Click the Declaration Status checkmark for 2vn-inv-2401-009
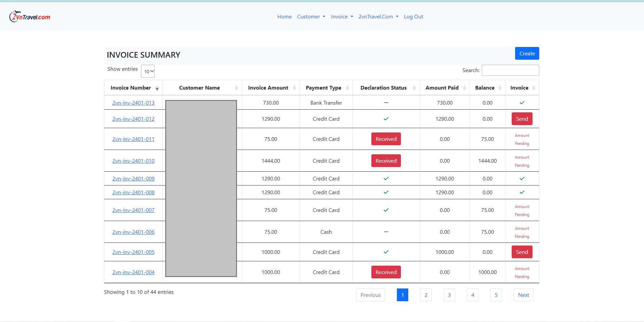Image resolution: width=644 pixels, height=322 pixels. tap(386, 178)
